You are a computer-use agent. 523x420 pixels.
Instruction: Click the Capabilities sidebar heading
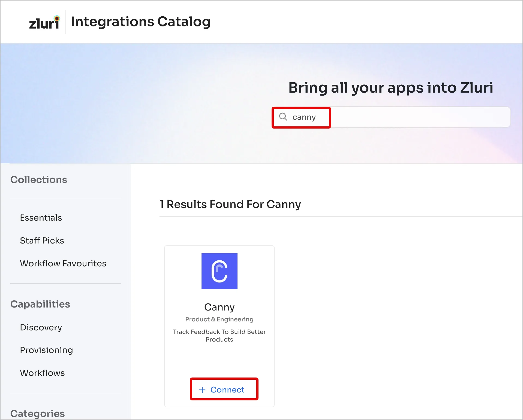click(40, 304)
